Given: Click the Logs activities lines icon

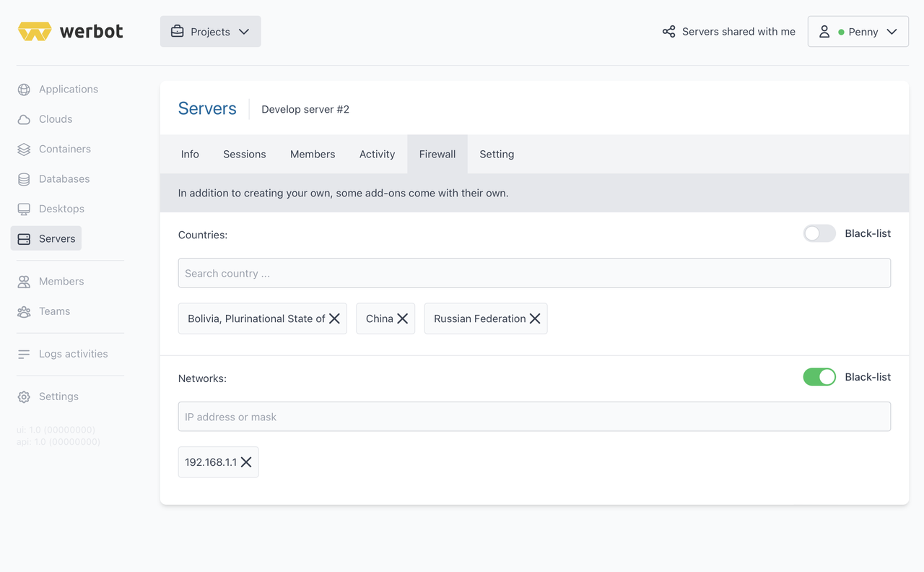Looking at the screenshot, I should [24, 354].
